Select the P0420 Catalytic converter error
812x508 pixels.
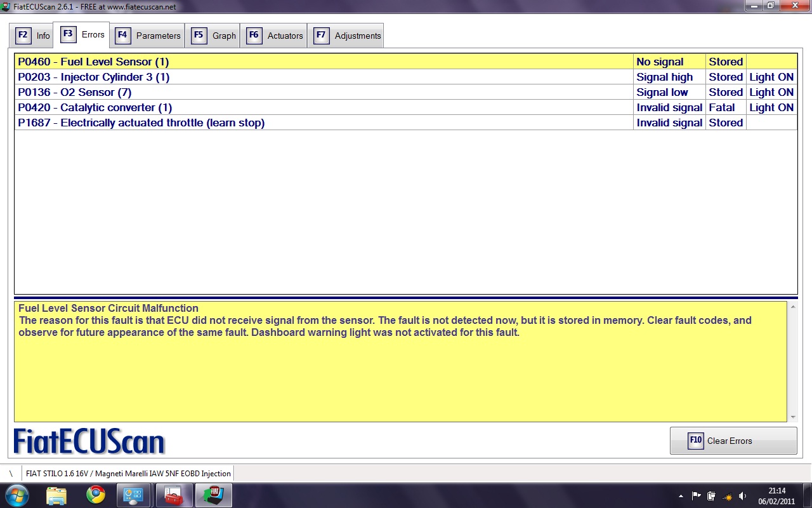coord(406,107)
